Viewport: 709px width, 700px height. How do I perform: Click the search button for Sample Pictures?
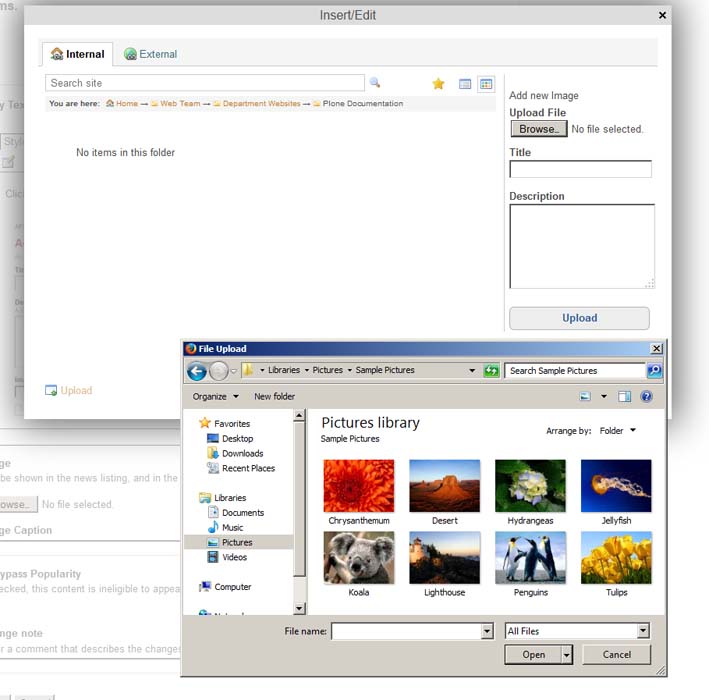click(x=654, y=370)
